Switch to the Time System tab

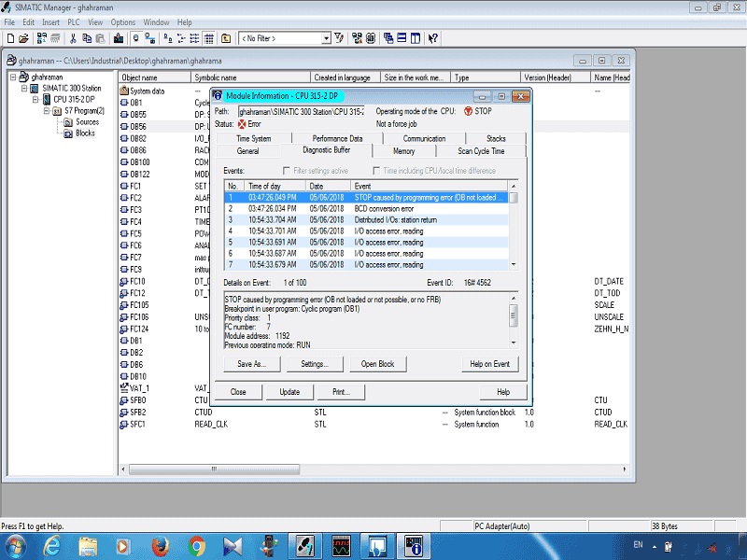point(253,138)
